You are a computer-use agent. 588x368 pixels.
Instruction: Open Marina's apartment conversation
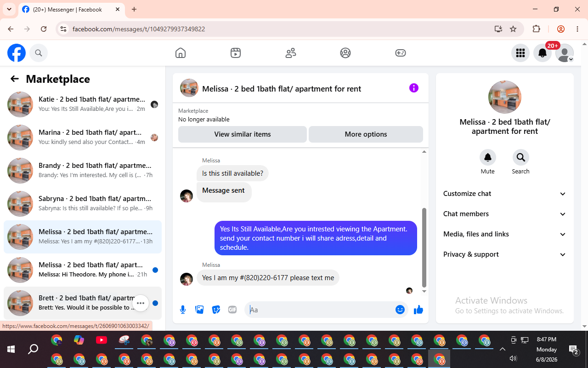[x=83, y=138]
